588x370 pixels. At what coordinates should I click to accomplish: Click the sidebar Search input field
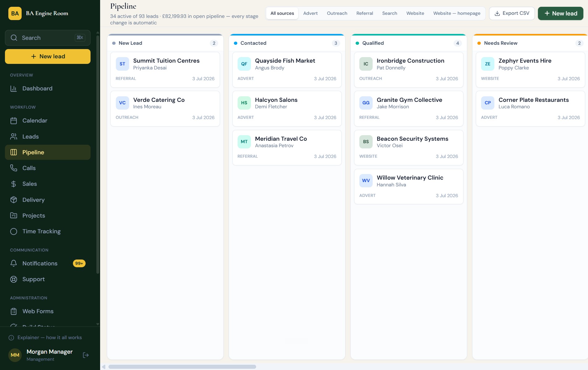48,38
